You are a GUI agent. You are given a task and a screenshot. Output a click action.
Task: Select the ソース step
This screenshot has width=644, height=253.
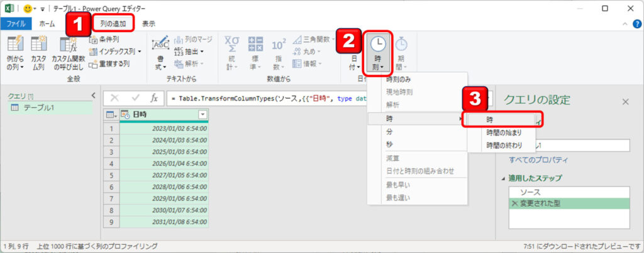point(569,192)
